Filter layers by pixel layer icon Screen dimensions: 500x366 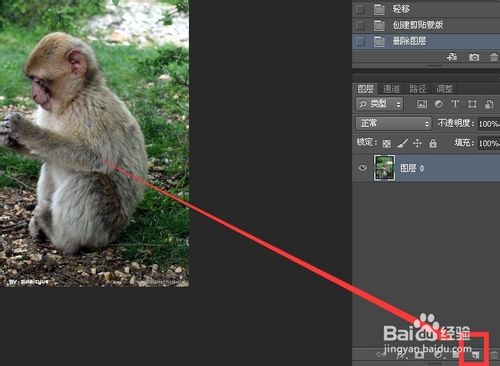coord(422,104)
